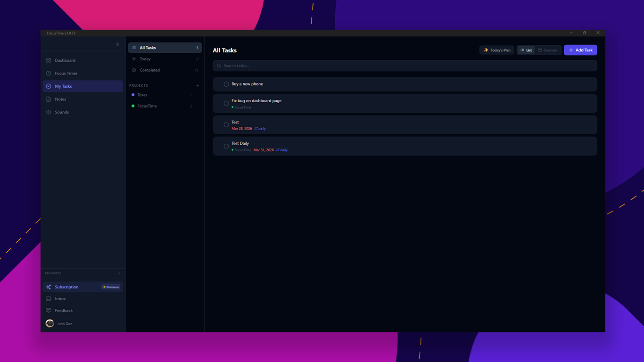The image size is (644, 362).
Task: Open the 'Test' task title
Action: [235, 122]
